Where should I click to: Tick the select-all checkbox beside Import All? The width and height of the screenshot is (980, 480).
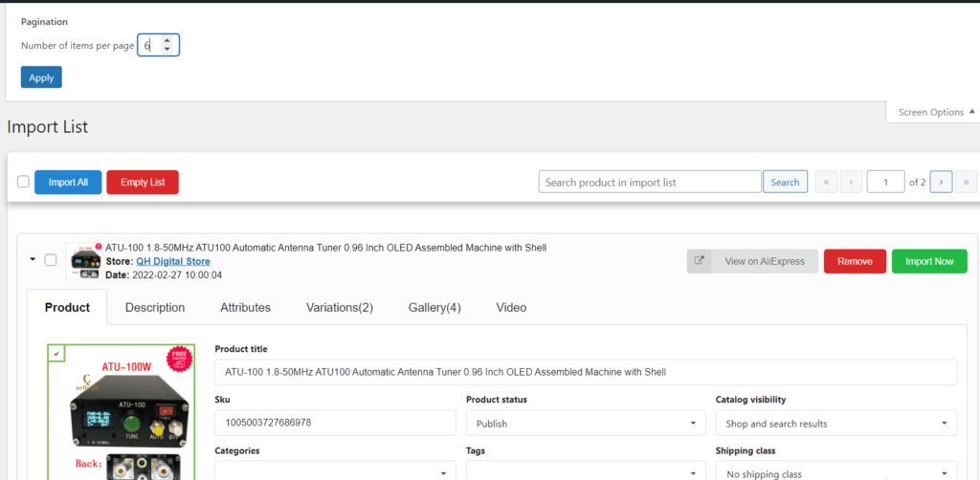point(23,182)
